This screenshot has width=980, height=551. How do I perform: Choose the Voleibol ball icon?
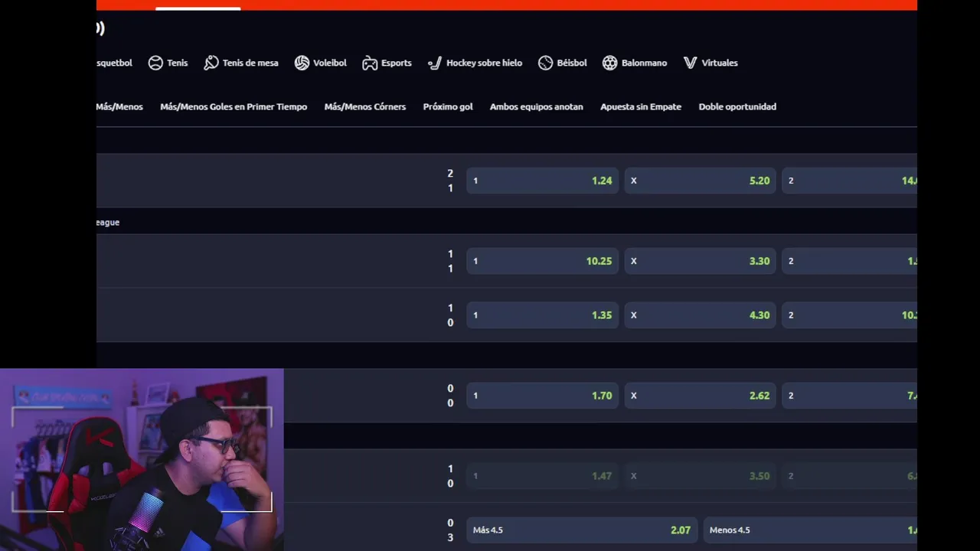(x=302, y=63)
